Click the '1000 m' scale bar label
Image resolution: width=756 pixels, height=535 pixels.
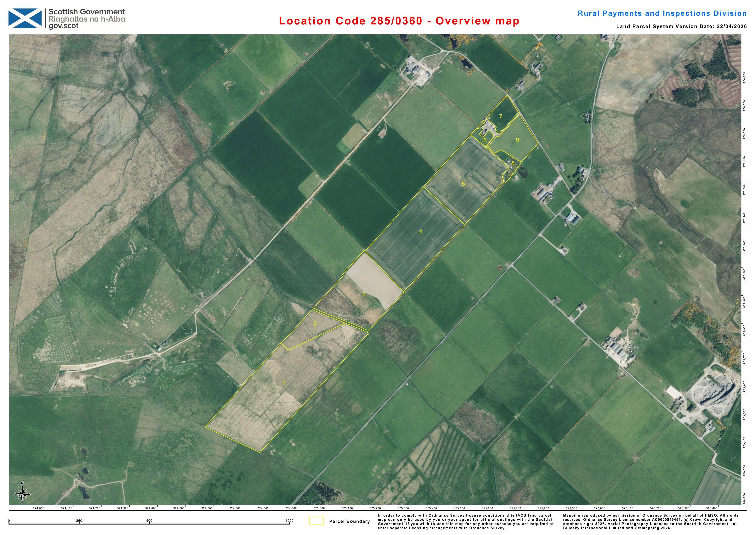291,521
